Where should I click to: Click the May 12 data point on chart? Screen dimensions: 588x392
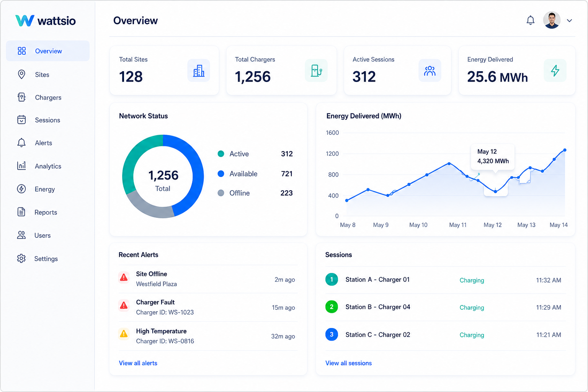pyautogui.click(x=495, y=191)
